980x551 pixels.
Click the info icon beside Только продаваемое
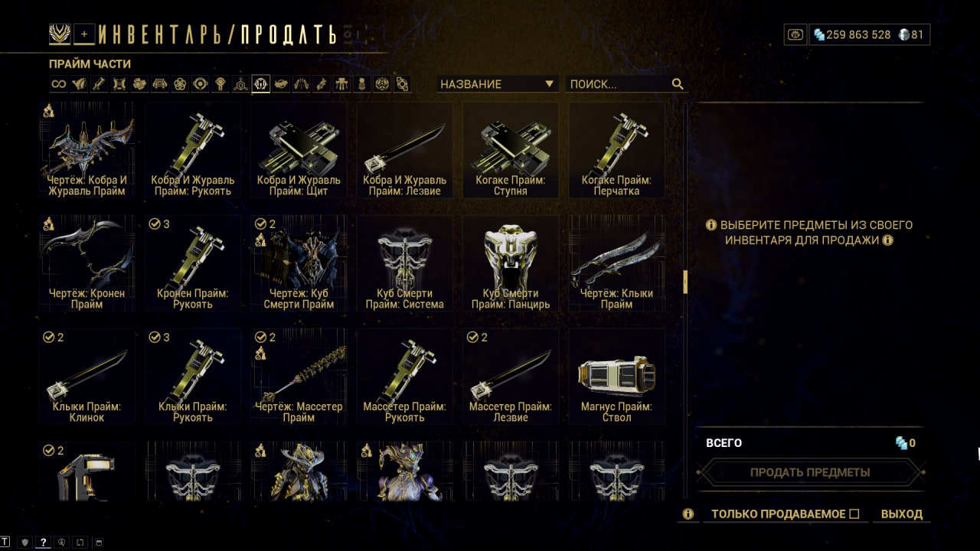click(x=688, y=514)
